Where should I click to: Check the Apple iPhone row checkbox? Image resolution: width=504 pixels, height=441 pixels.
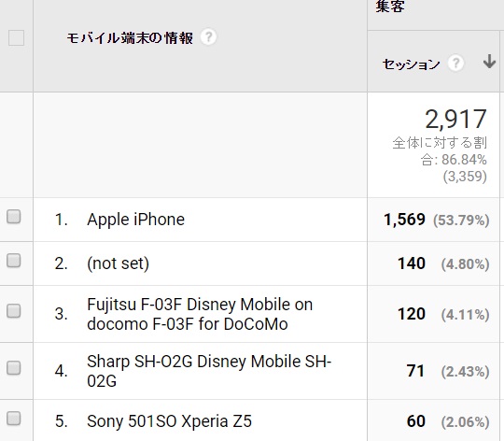(13, 217)
